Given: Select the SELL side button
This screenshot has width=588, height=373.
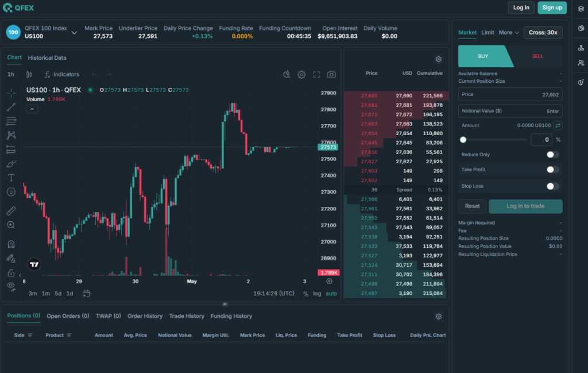Looking at the screenshot, I should [537, 56].
